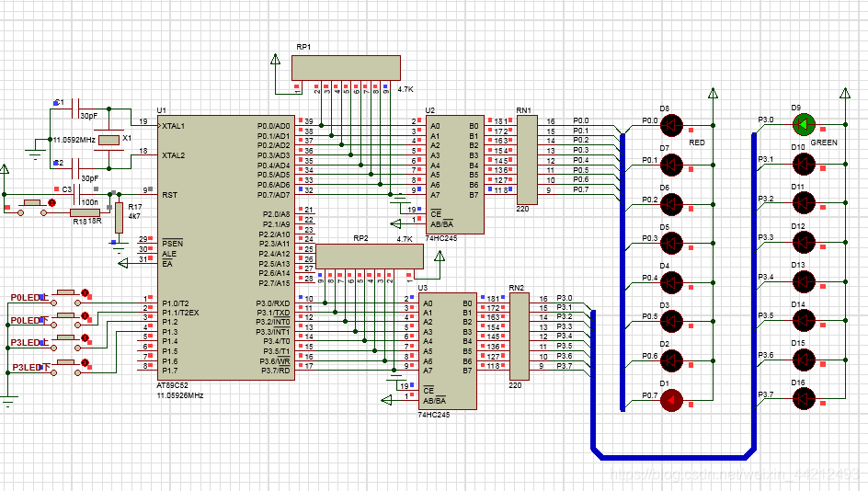Select the RN2 resistor network
Image resolution: width=868 pixels, height=491 pixels.
point(519,332)
